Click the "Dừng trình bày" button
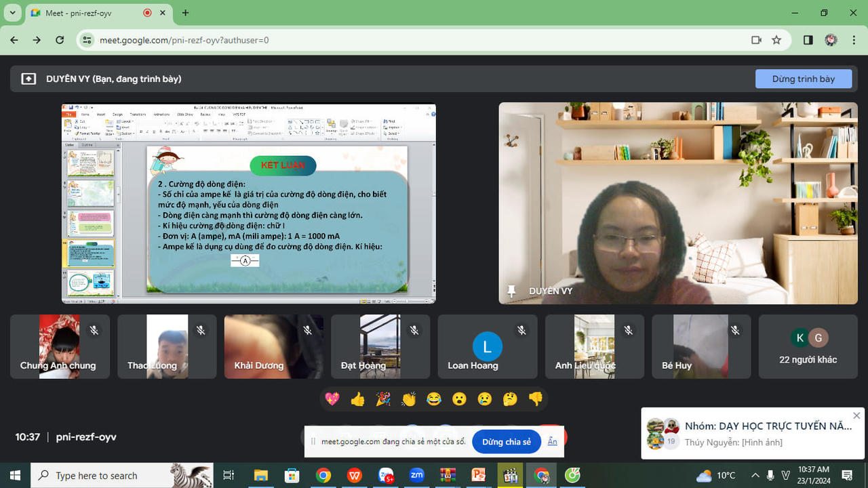The width and height of the screenshot is (868, 488). point(804,79)
